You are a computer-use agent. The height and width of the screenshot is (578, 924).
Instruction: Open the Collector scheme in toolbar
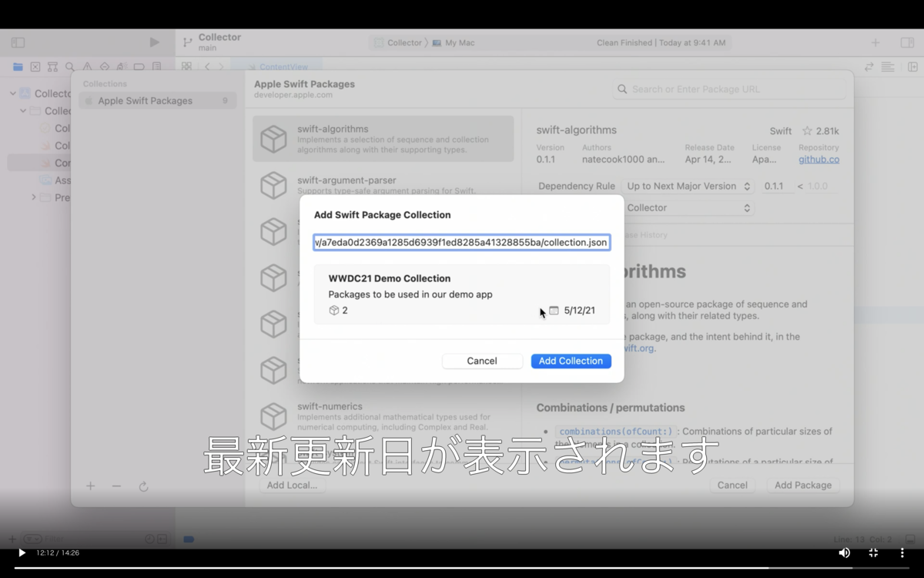click(x=398, y=43)
